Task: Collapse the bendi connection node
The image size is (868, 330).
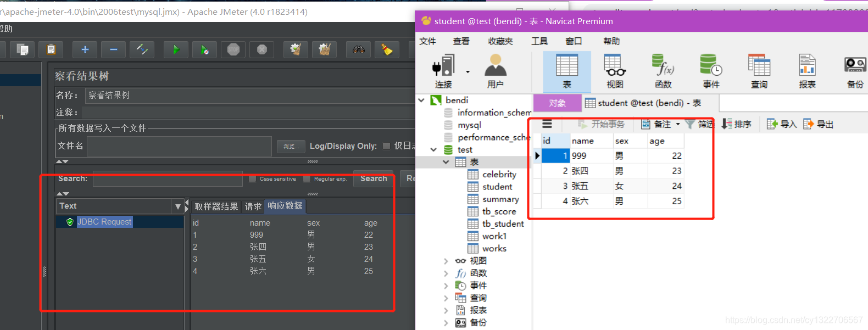Action: coord(421,100)
